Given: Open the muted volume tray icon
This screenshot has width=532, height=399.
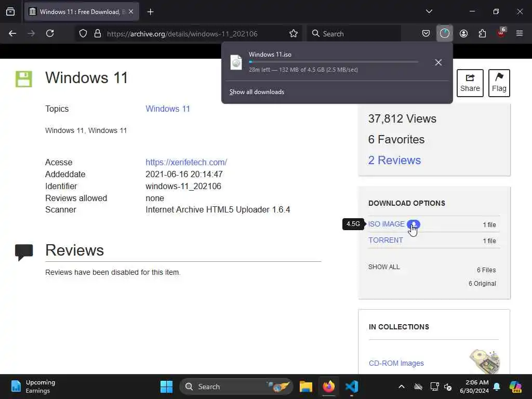Looking at the screenshot, I should click(x=448, y=387).
